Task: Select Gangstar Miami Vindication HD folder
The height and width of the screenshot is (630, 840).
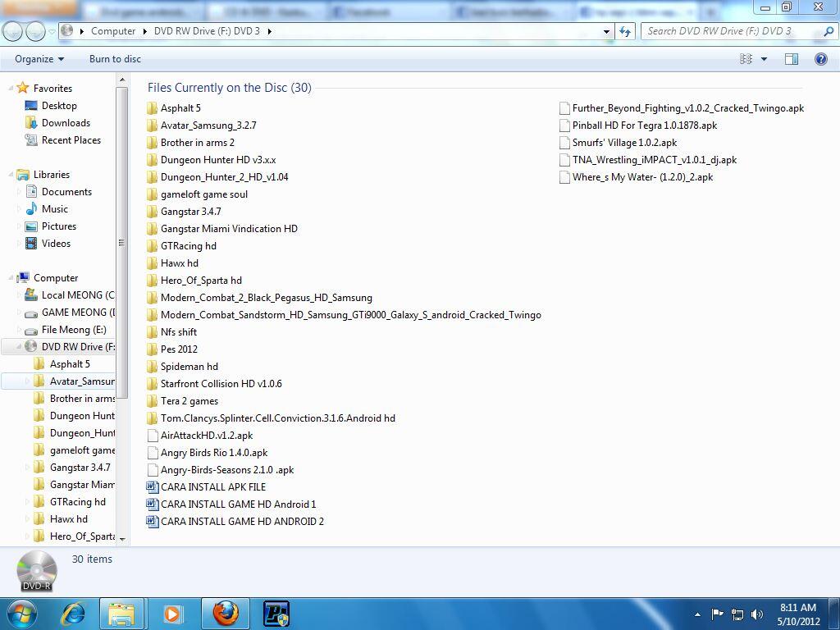Action: [222, 229]
